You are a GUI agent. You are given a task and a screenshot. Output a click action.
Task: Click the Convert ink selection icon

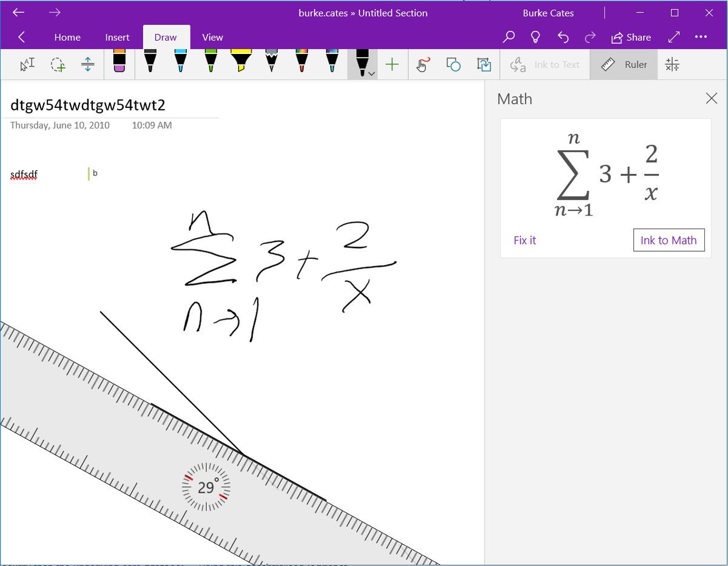(484, 64)
